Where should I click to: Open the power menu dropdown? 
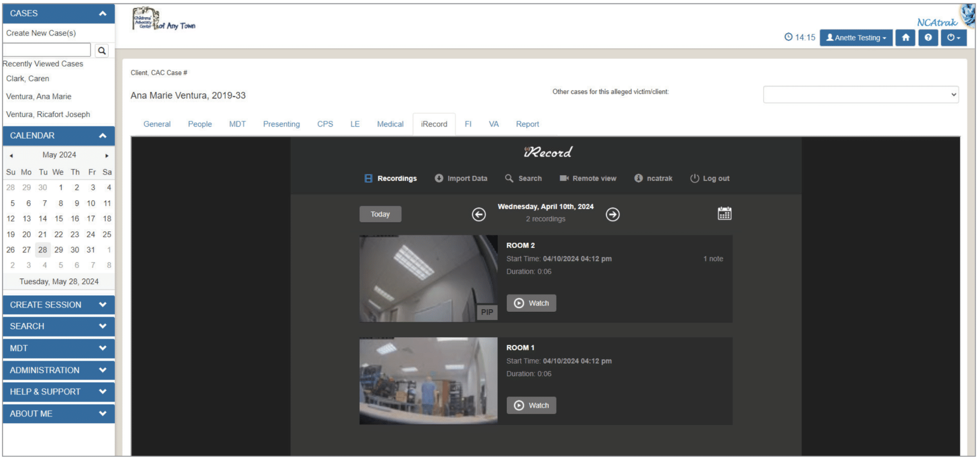point(953,38)
